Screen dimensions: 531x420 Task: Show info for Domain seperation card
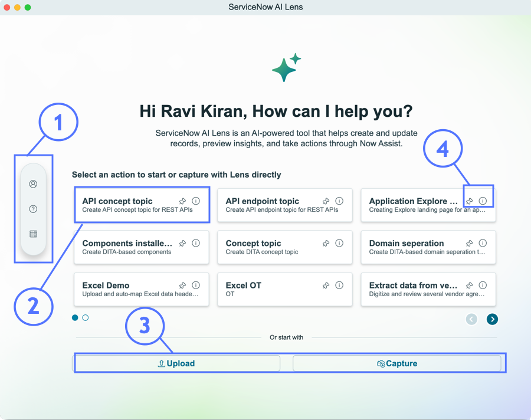(483, 243)
